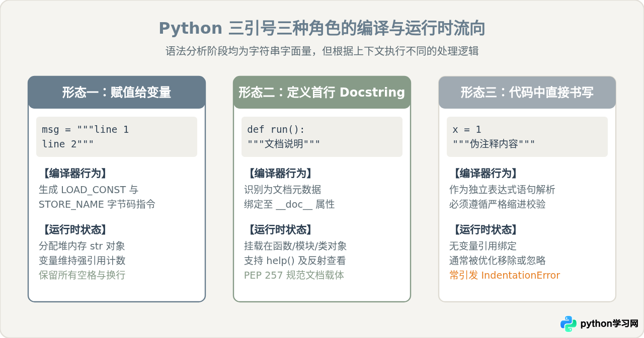Click header '形态一：赋值给变量'
The width and height of the screenshot is (644, 338).
(117, 93)
